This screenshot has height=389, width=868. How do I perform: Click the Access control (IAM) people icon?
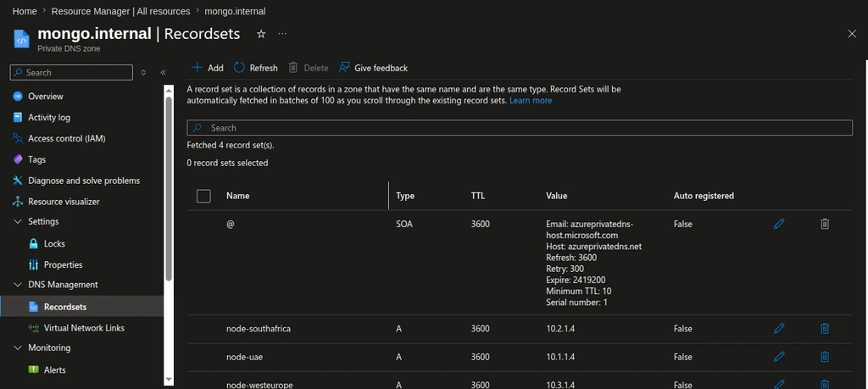tap(18, 138)
